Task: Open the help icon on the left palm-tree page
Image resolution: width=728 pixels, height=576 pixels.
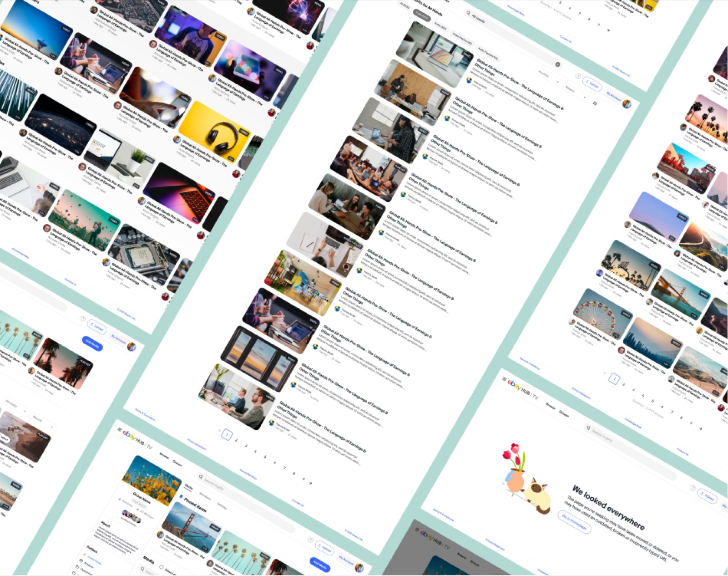Action: (x=83, y=319)
